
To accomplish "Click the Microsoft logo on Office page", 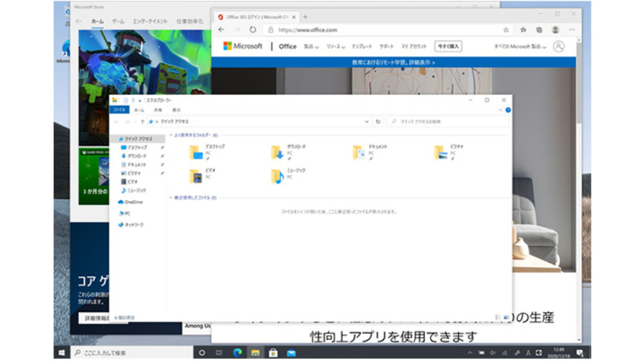I will tap(243, 46).
